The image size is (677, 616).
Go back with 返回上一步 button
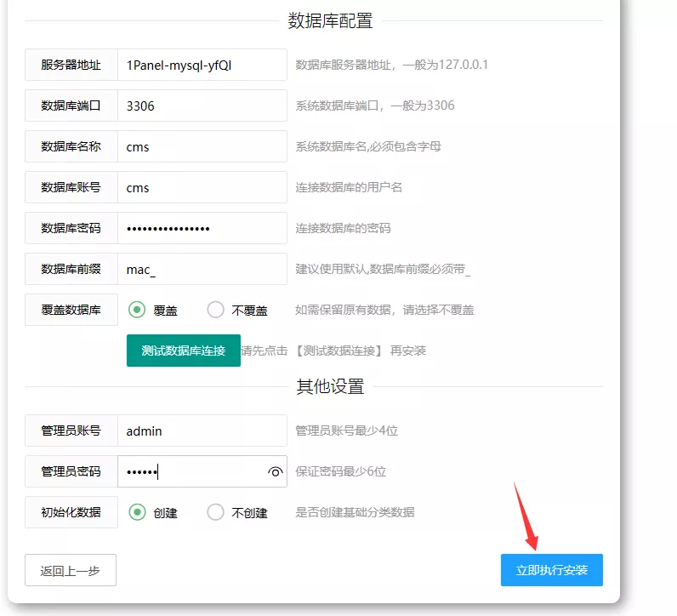[x=71, y=570]
